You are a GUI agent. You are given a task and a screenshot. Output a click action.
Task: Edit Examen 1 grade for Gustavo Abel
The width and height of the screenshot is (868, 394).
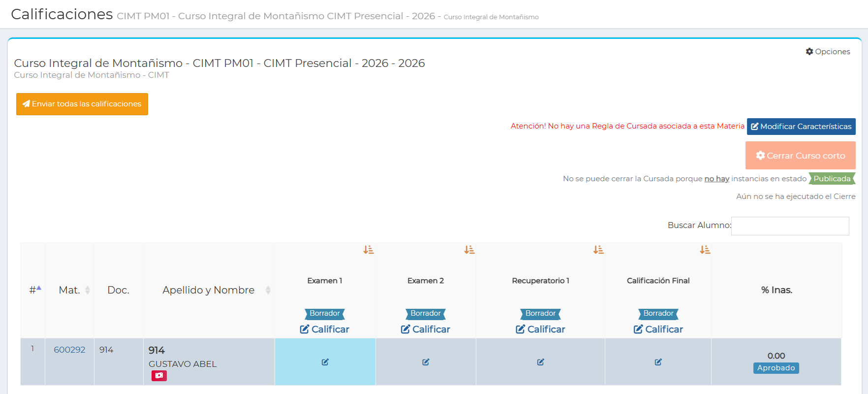tap(325, 362)
